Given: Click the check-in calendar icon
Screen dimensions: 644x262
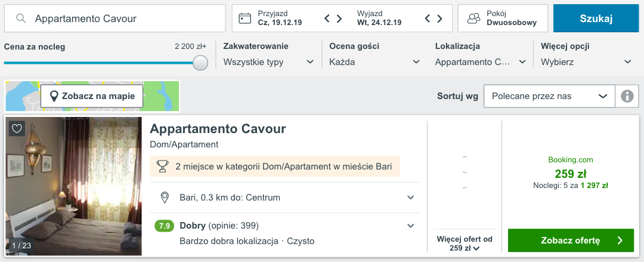Looking at the screenshot, I should click(244, 19).
